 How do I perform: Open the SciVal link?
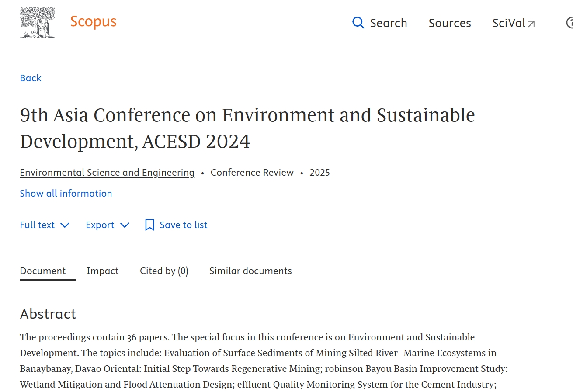[x=508, y=23]
